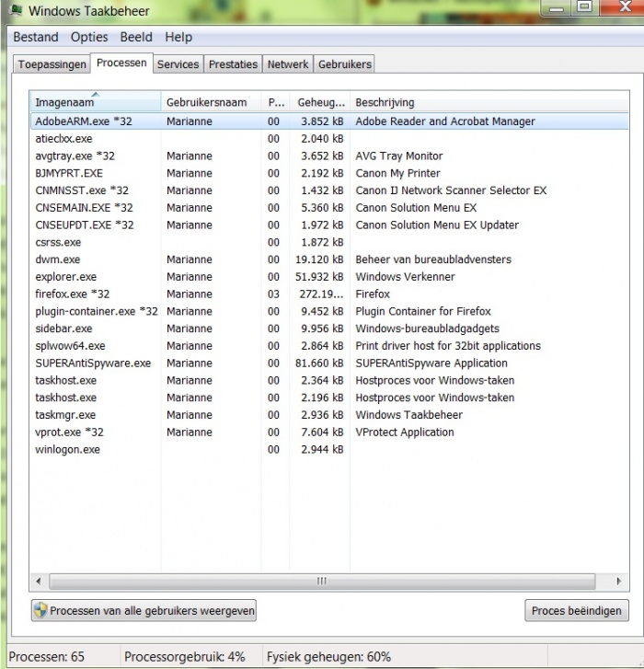The height and width of the screenshot is (669, 644).
Task: Switch to the Netwerk tab
Action: (288, 64)
